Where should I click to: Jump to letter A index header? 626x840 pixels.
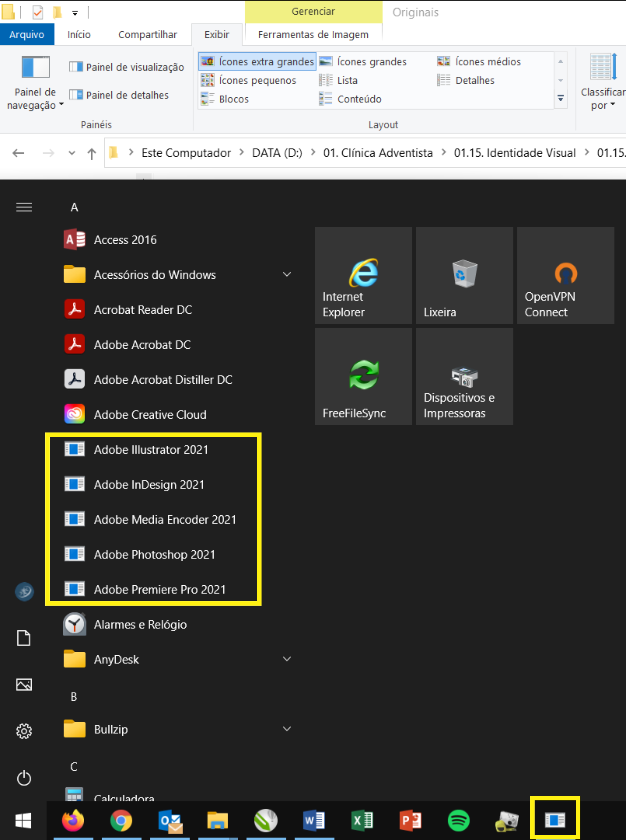point(74,207)
